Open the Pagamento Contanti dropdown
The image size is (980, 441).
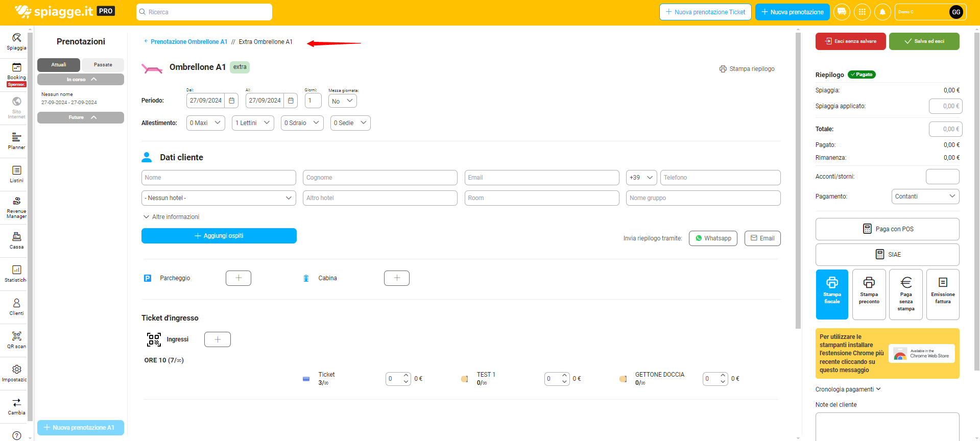tap(925, 197)
